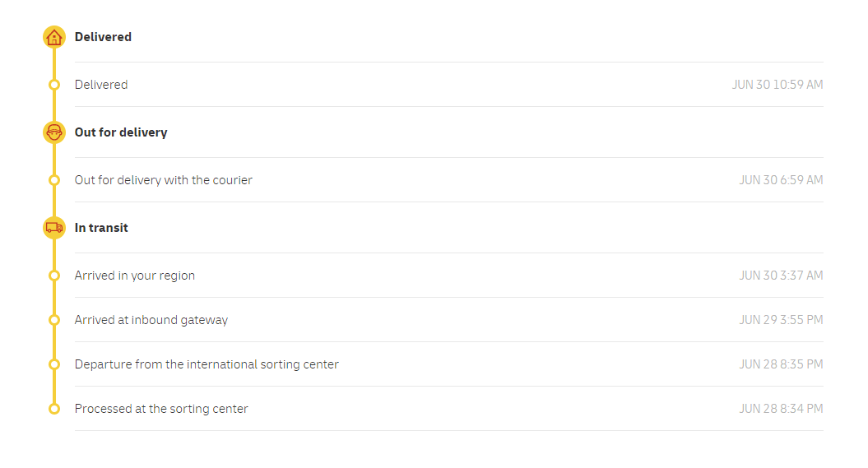Click the JUN 28 8:34 PM timestamp

click(781, 409)
